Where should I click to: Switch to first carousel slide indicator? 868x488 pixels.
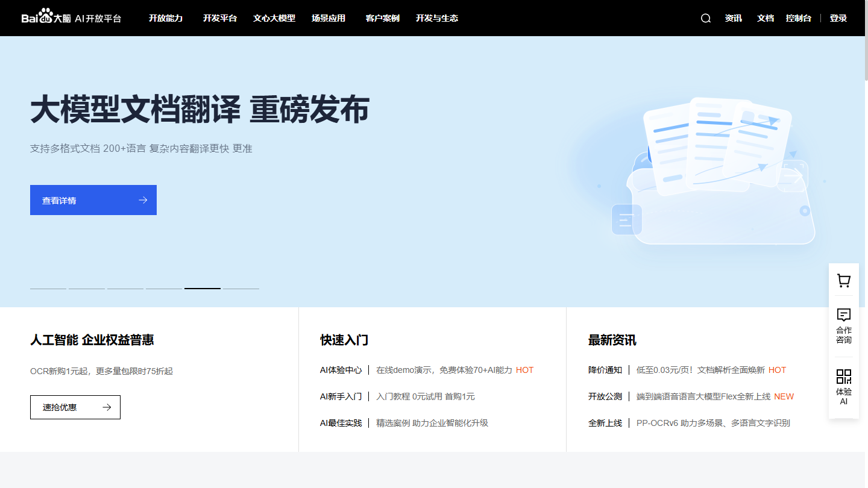[48, 289]
